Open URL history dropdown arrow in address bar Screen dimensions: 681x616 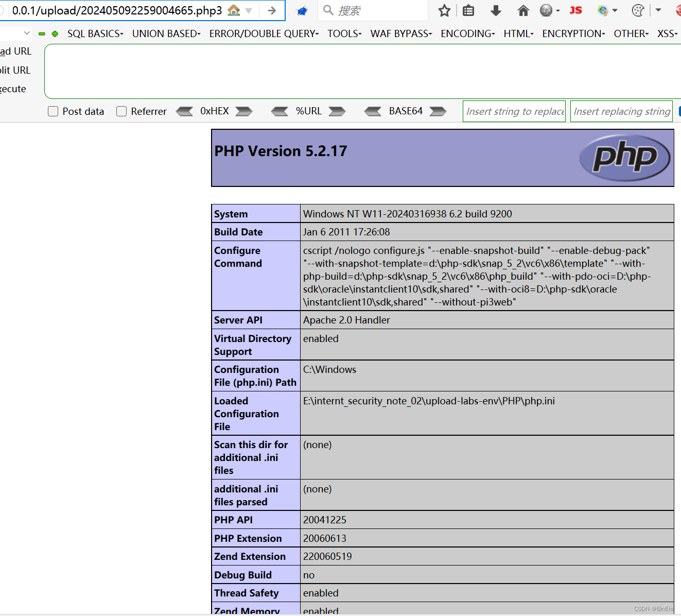pos(249,10)
